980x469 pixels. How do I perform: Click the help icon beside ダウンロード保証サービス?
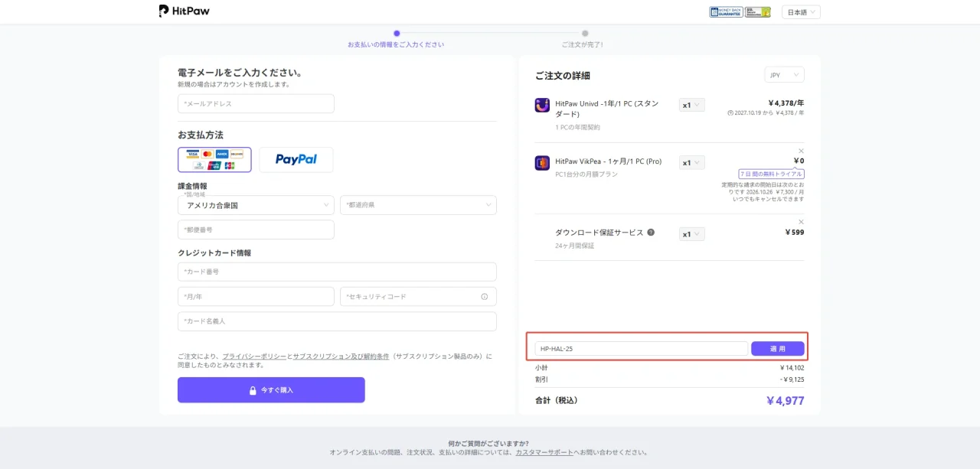click(651, 233)
